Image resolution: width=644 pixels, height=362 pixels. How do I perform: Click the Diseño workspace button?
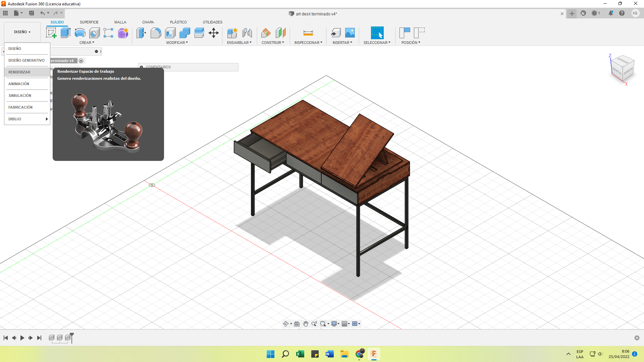[x=22, y=32]
